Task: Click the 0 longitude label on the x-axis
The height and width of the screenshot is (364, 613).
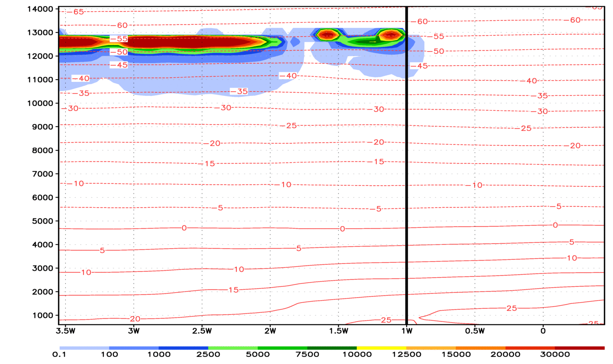Action: click(543, 331)
